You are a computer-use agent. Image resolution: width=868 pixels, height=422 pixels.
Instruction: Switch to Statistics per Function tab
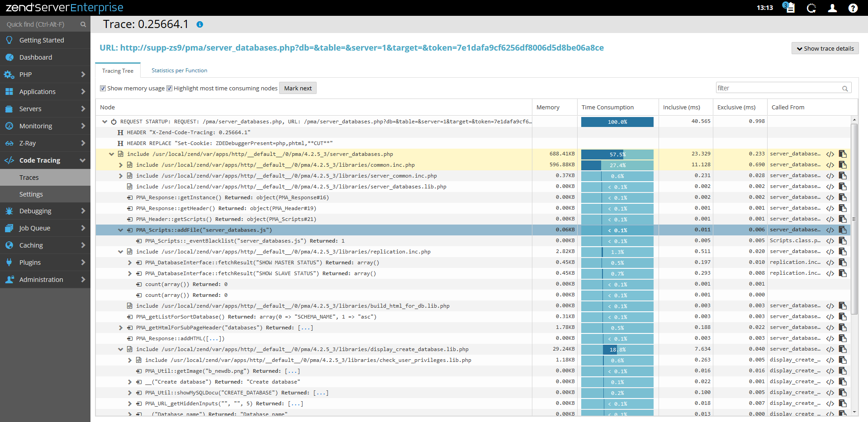(179, 70)
